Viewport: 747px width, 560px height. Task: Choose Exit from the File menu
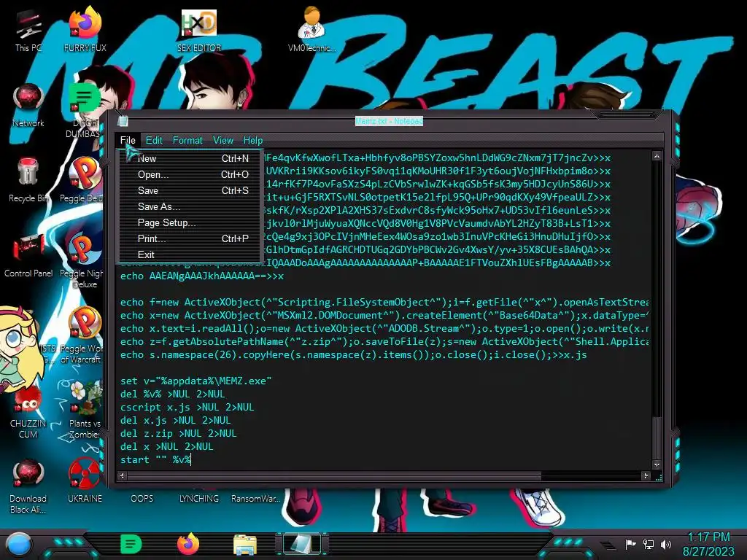pyautogui.click(x=190, y=254)
